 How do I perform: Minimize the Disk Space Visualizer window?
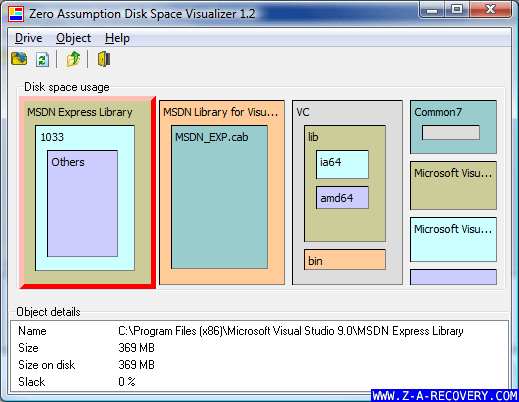(x=432, y=10)
